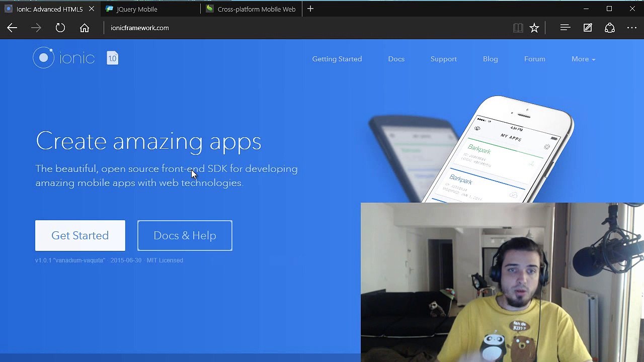
Task: Expand the More dropdown menu
Action: tap(583, 59)
